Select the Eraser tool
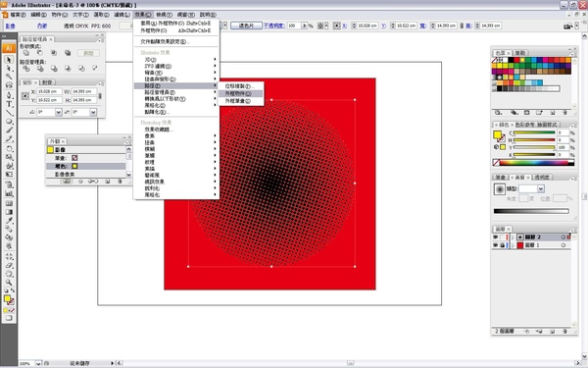 coord(9,266)
